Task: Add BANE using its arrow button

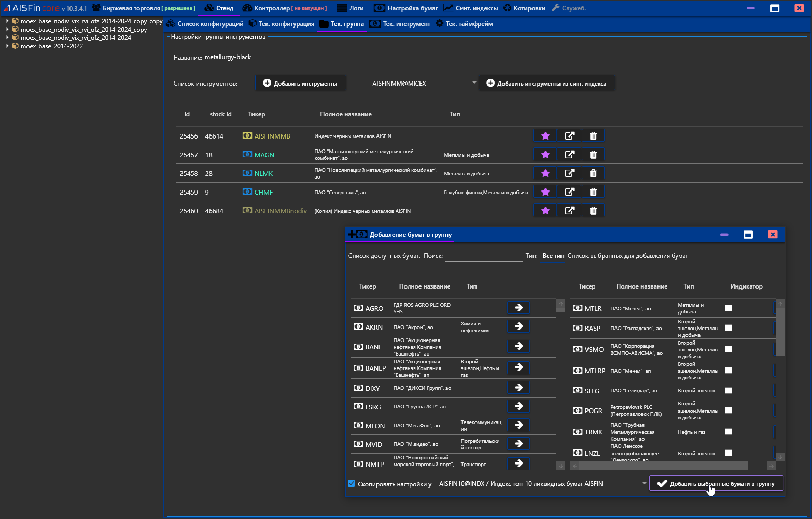Action: coord(519,346)
